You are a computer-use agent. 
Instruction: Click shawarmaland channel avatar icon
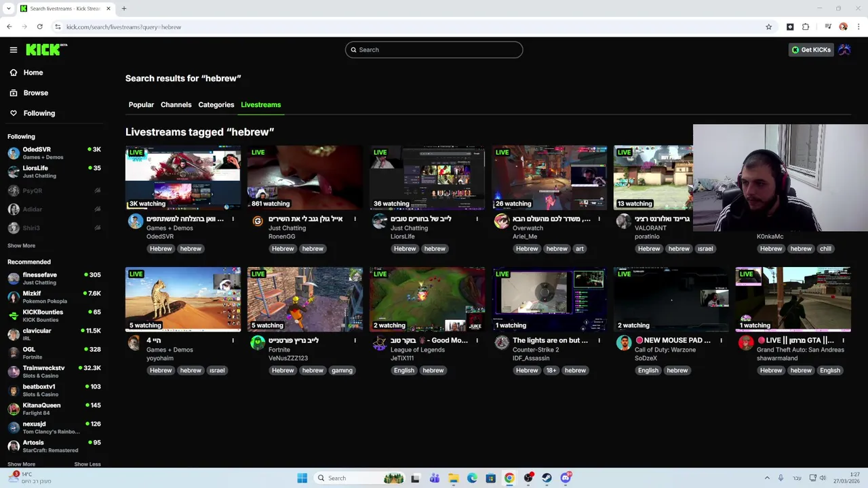[746, 343]
